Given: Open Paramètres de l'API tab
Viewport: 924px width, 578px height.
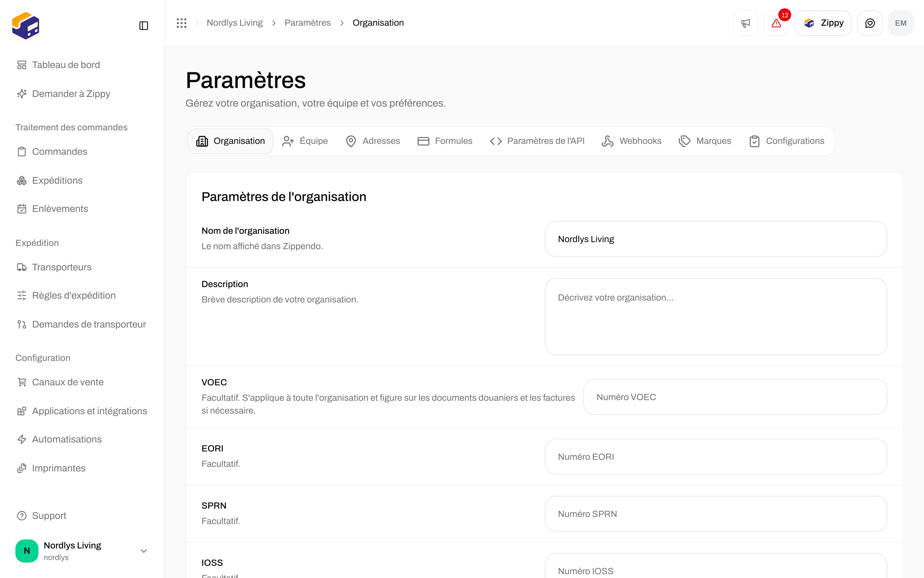Looking at the screenshot, I should (537, 141).
